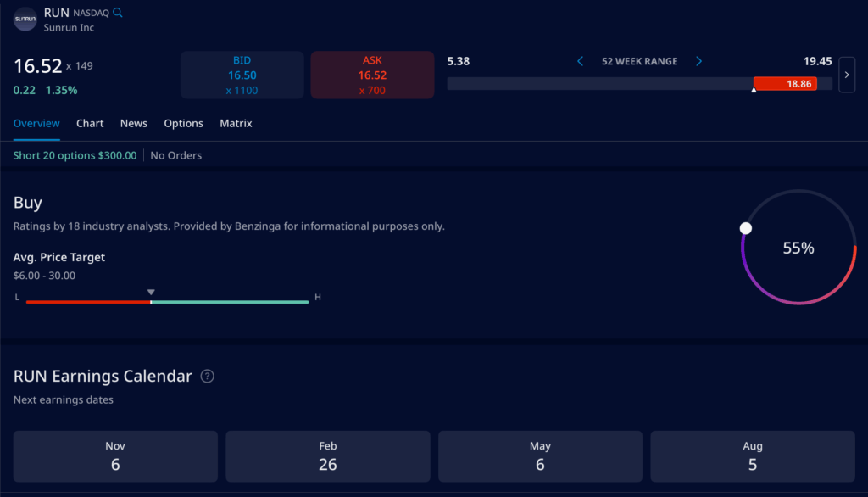Select the Overview tab
This screenshot has width=868, height=497.
tap(36, 123)
